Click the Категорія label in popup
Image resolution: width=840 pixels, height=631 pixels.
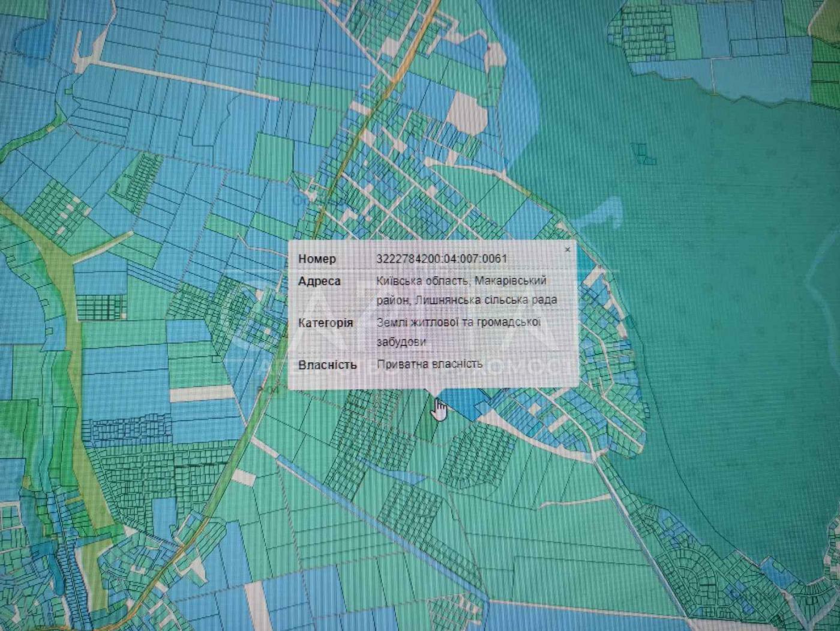[x=326, y=323]
